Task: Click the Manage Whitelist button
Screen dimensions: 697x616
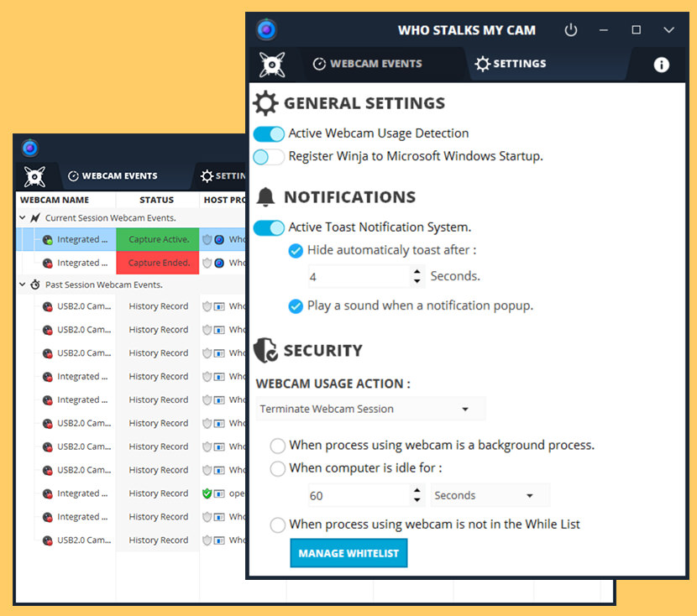Action: coord(348,553)
